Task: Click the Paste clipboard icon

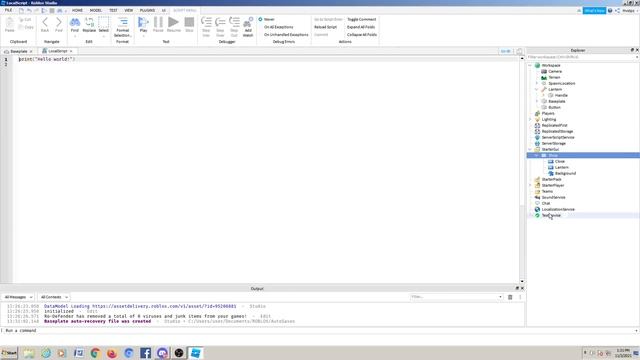Action: point(10,22)
